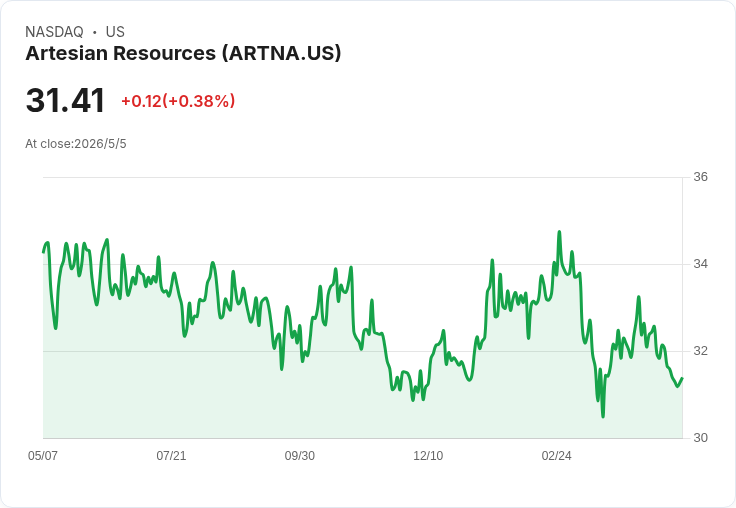Click the 32 price axis label
Image resolution: width=736 pixels, height=508 pixels.
(x=700, y=351)
